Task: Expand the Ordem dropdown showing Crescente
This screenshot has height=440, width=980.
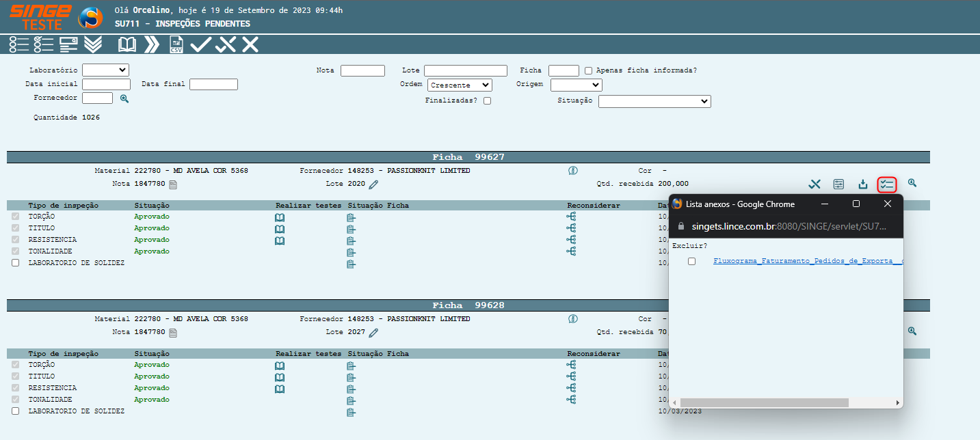Action: coord(460,85)
